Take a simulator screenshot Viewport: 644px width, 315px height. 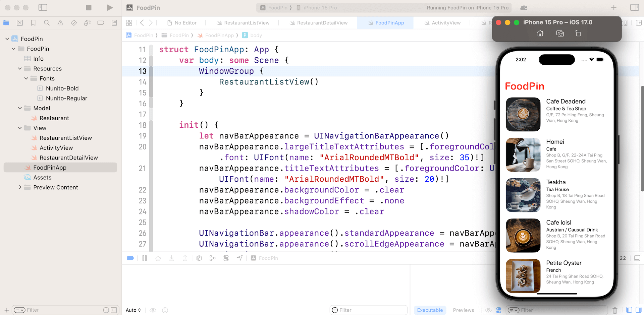[560, 34]
